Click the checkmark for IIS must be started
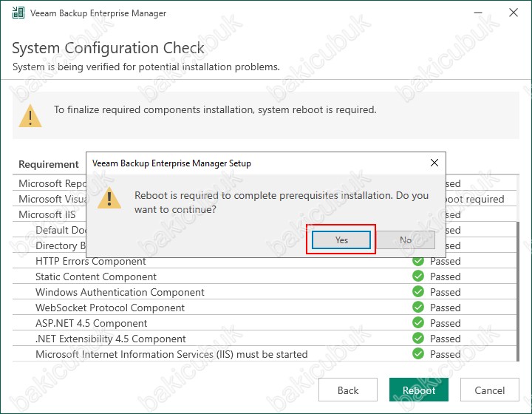Image resolution: width=532 pixels, height=414 pixels. click(418, 353)
